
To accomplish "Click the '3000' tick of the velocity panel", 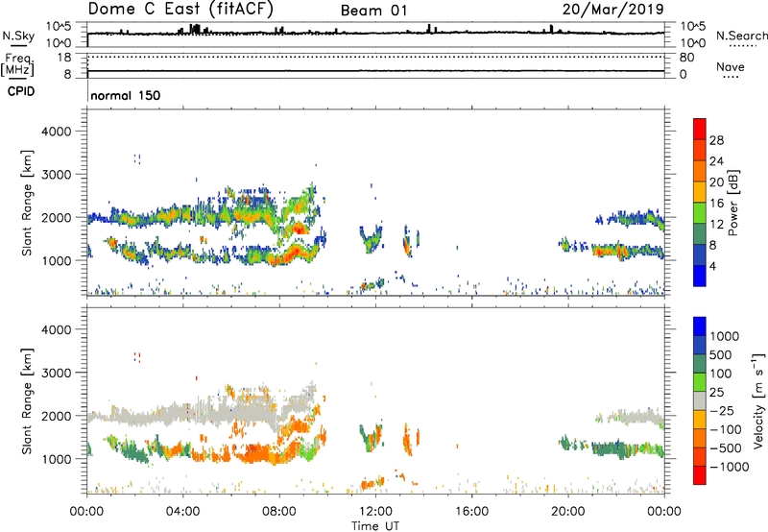I will point(56,373).
